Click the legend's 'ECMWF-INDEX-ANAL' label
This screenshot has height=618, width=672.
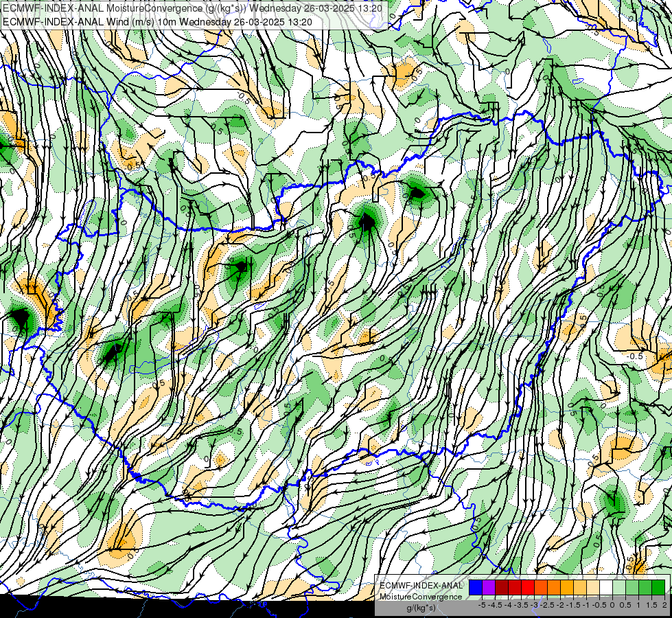coord(421,586)
